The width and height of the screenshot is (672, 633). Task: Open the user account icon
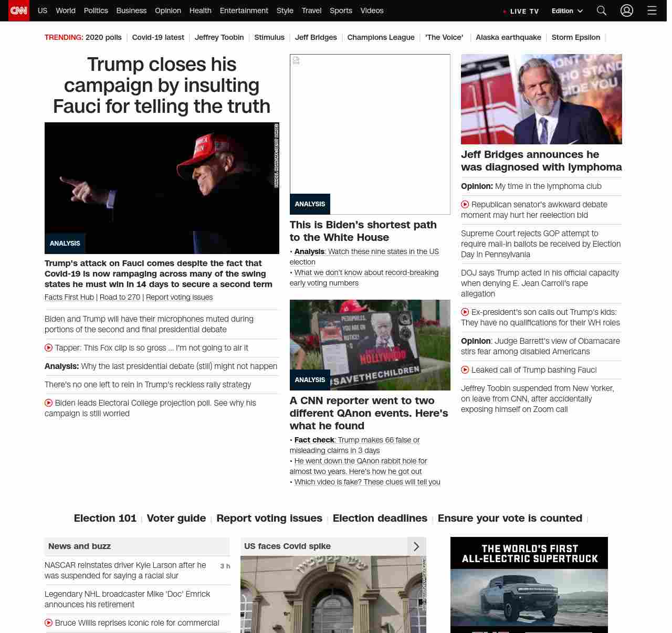click(627, 10)
